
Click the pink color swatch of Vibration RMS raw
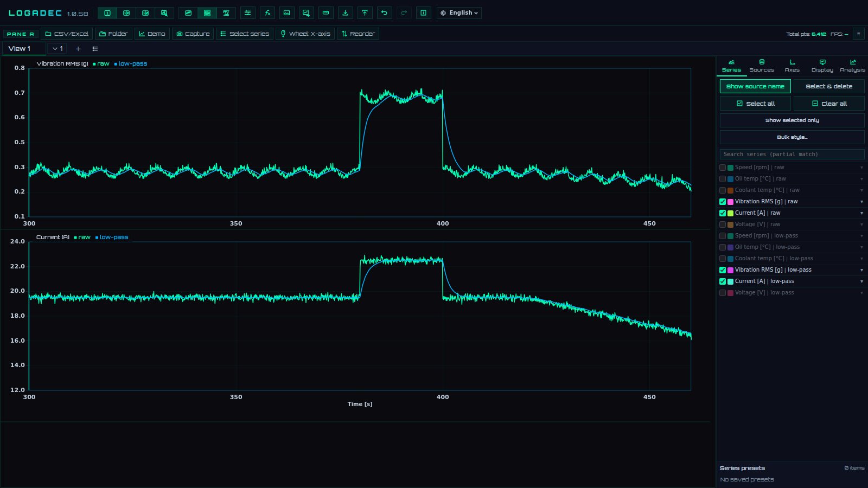pos(730,202)
